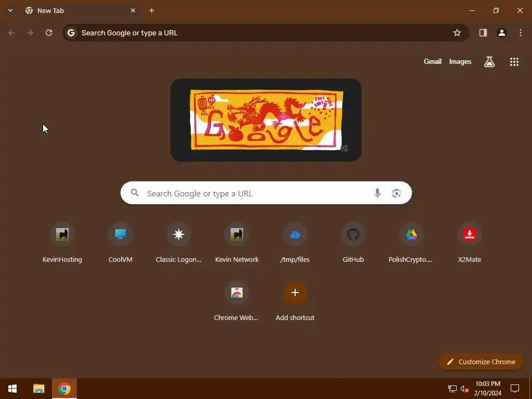Open the Chrome Web Store shortcut
This screenshot has width=532, height=399.
[x=237, y=302]
